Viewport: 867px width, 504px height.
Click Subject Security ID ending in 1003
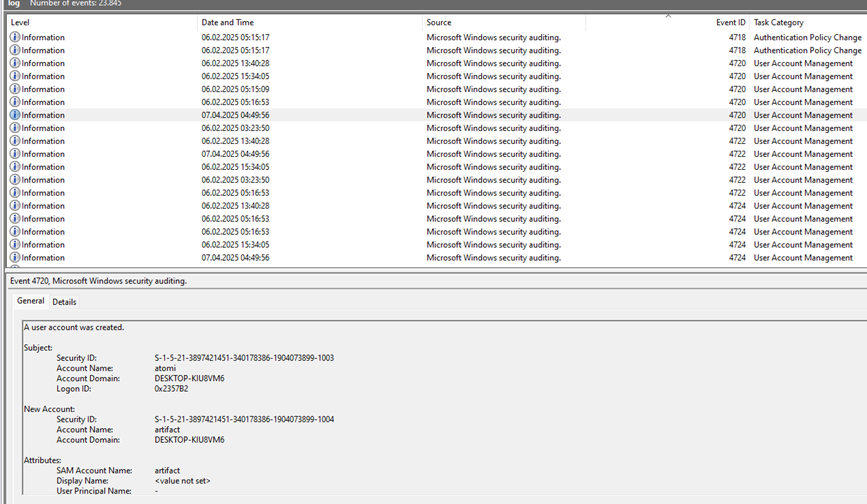tap(244, 358)
